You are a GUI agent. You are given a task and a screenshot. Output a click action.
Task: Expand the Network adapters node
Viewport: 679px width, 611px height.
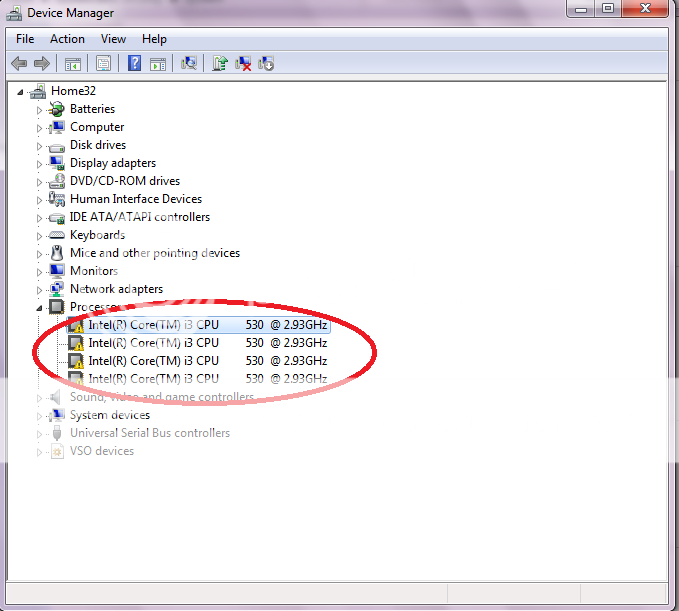[40, 289]
